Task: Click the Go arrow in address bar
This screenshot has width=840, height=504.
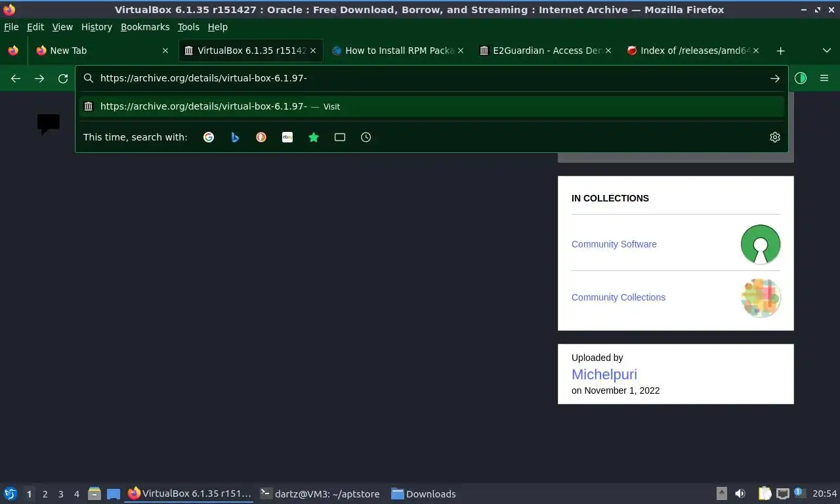Action: 775,78
